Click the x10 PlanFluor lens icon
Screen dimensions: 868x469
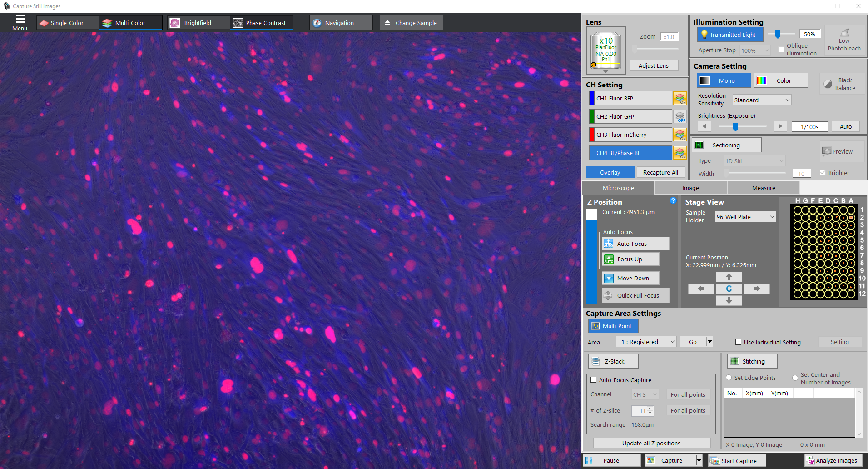606,50
